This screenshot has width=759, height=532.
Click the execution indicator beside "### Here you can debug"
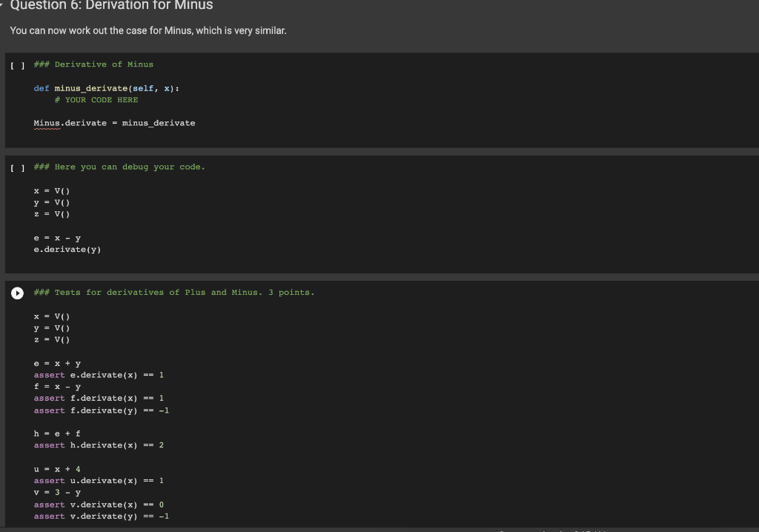pos(16,167)
